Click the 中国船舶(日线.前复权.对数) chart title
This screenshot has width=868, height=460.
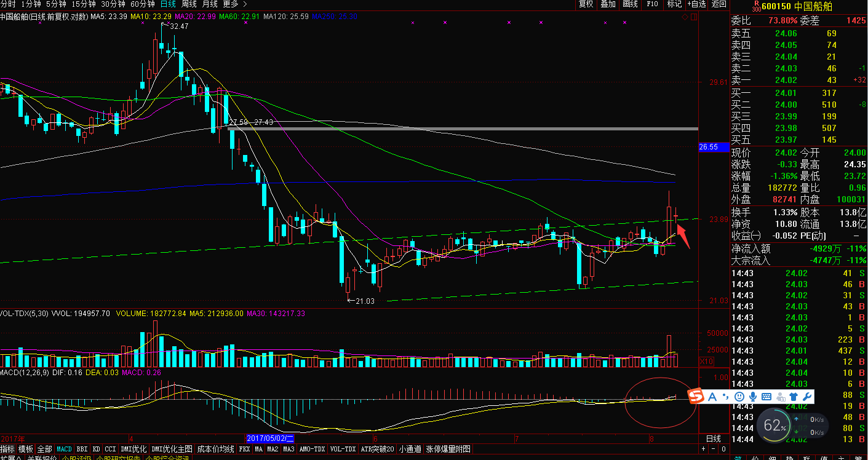click(x=44, y=17)
